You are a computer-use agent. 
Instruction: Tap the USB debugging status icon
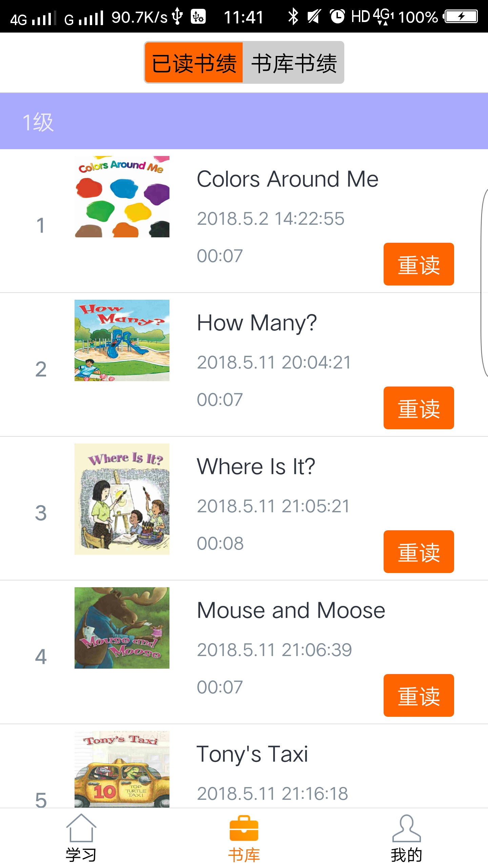coord(198,17)
